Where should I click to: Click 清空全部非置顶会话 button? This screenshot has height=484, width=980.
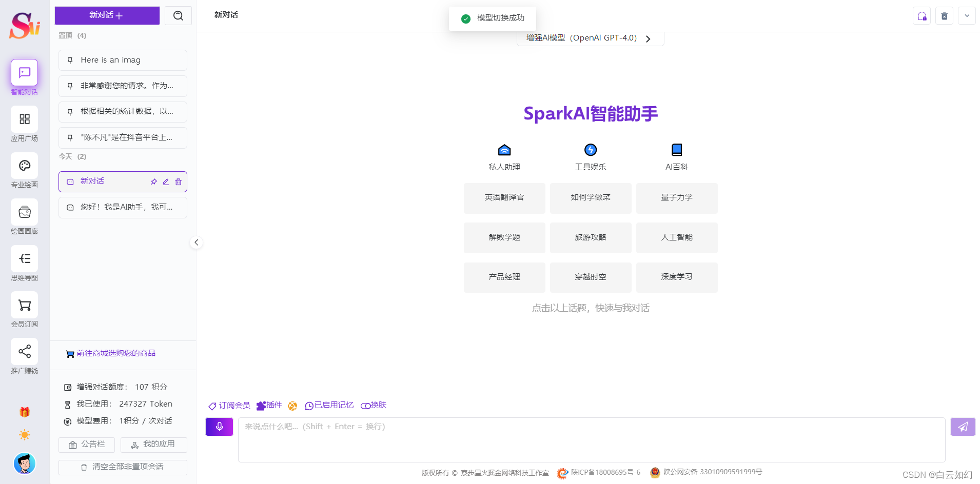(123, 467)
